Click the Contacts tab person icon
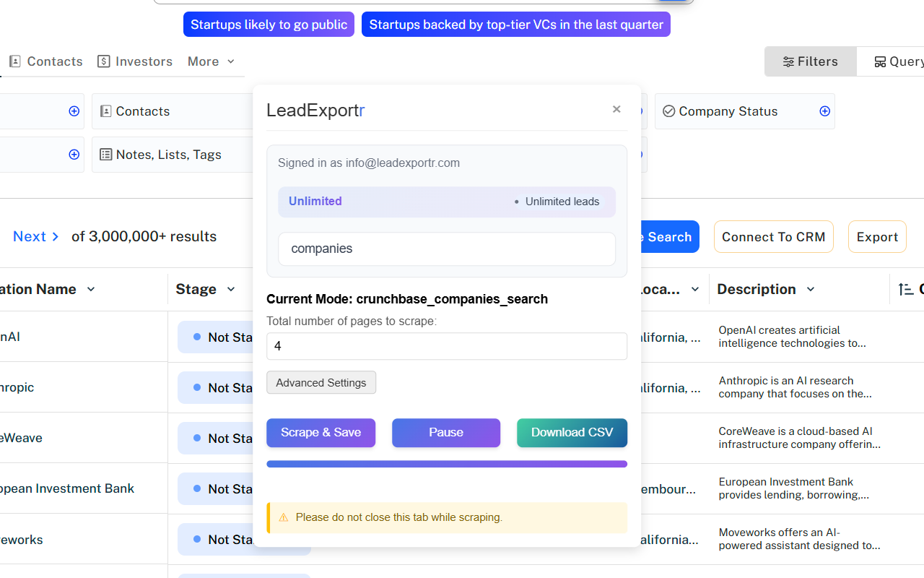 point(15,61)
